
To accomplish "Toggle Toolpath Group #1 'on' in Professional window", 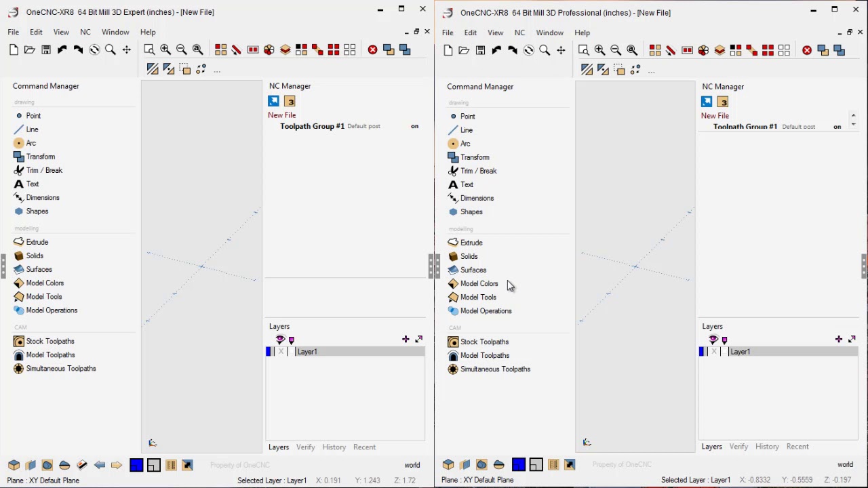I will click(x=837, y=127).
